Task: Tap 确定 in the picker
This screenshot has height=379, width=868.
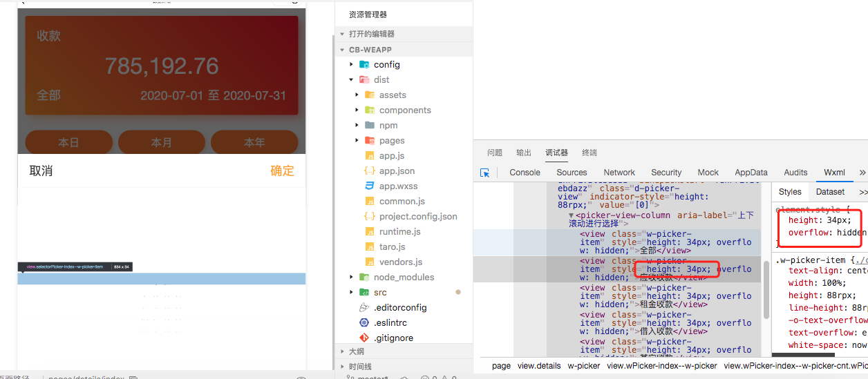Action: click(282, 171)
